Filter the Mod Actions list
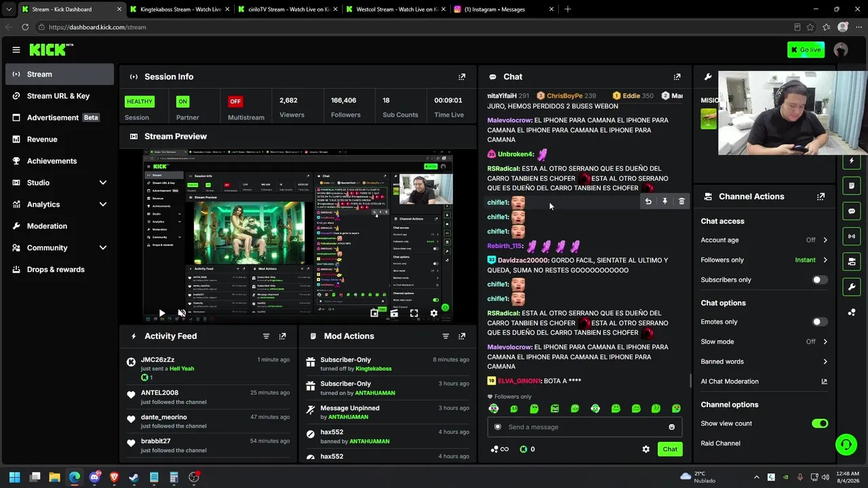 tap(446, 336)
